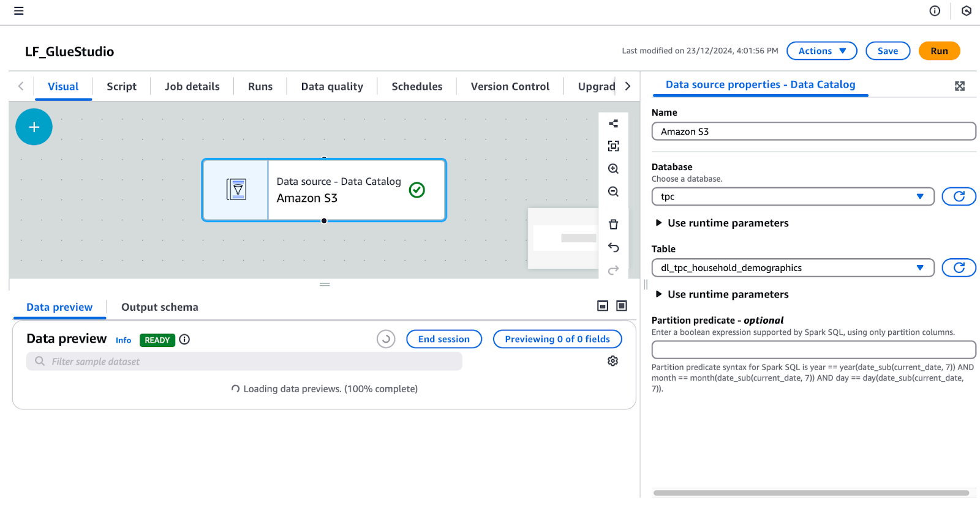Open the Version Control tab
Image resolution: width=980 pixels, height=514 pixels.
tap(510, 86)
